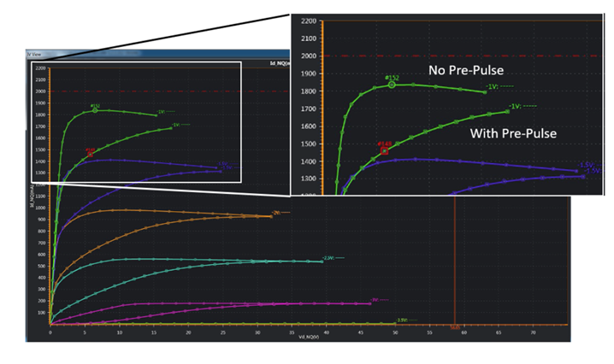Select red dashed 2000 line in enlarged inset
The height and width of the screenshot is (364, 614).
point(463,56)
